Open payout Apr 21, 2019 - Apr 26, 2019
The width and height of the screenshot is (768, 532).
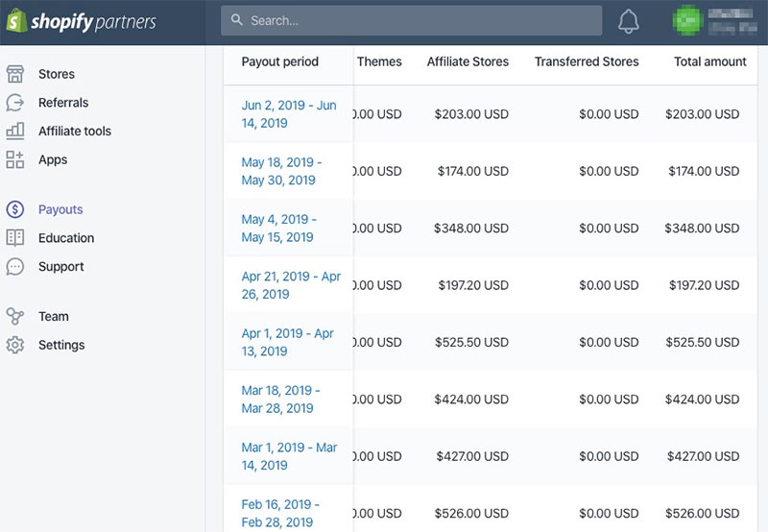pos(291,285)
